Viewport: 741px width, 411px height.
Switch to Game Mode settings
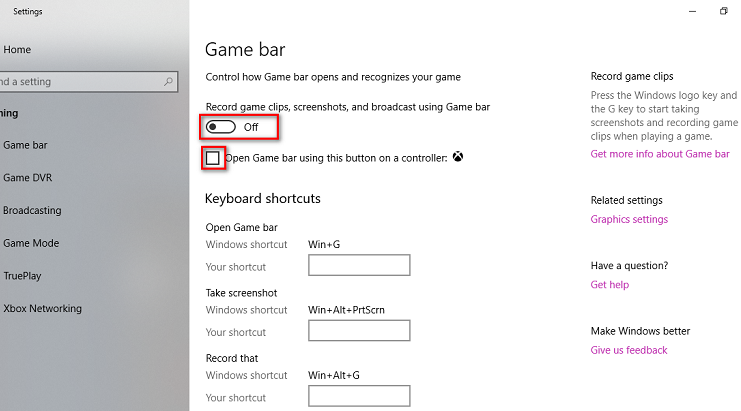(31, 243)
